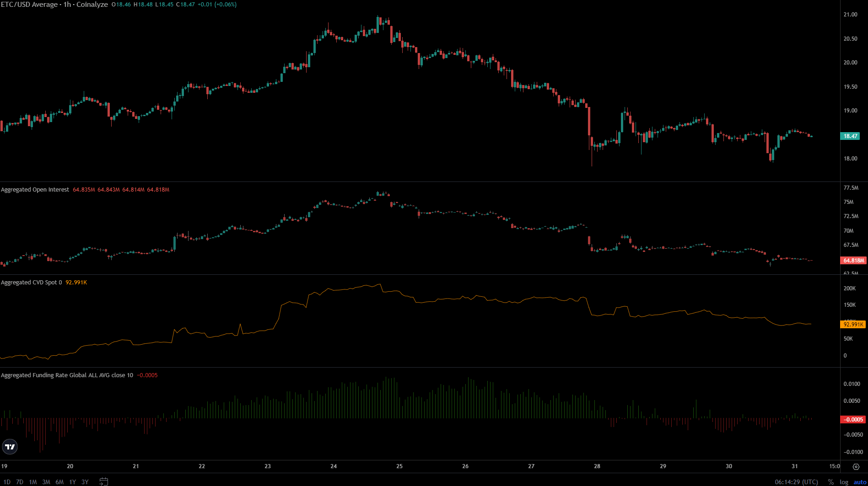
Task: Click date 24 on the time axis
Action: coord(334,466)
